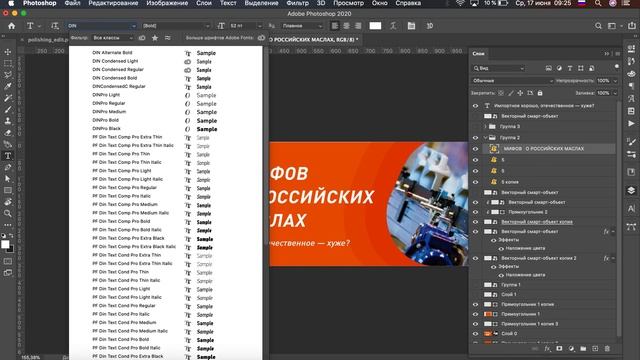
Task: Open the Редактирование menu
Action: (113, 3)
